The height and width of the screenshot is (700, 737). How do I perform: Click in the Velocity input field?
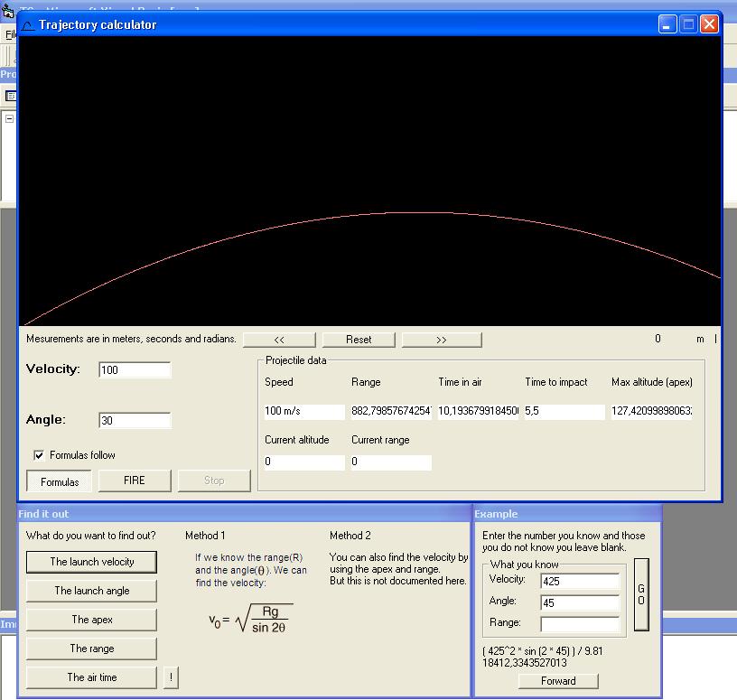tap(135, 369)
